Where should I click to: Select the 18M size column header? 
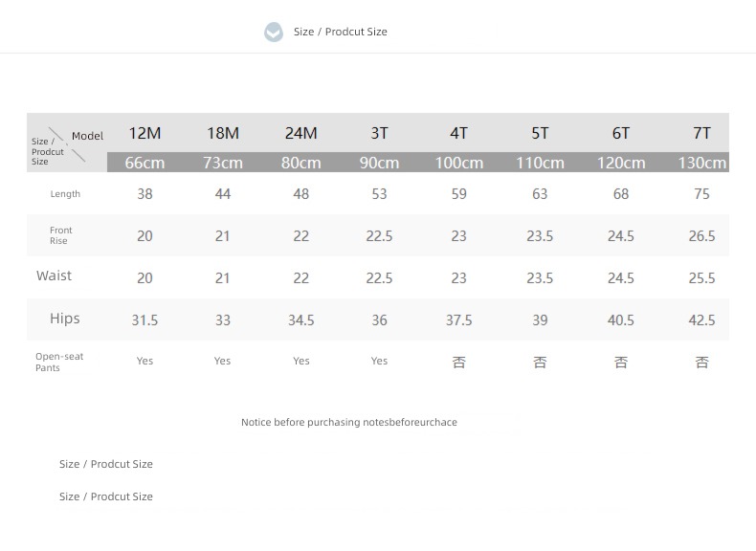pyautogui.click(x=223, y=133)
